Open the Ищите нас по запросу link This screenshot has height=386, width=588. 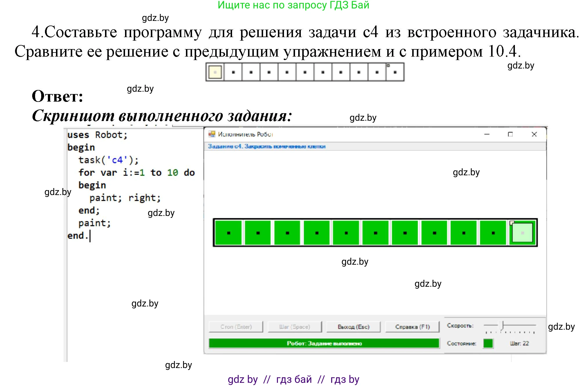tap(293, 5)
